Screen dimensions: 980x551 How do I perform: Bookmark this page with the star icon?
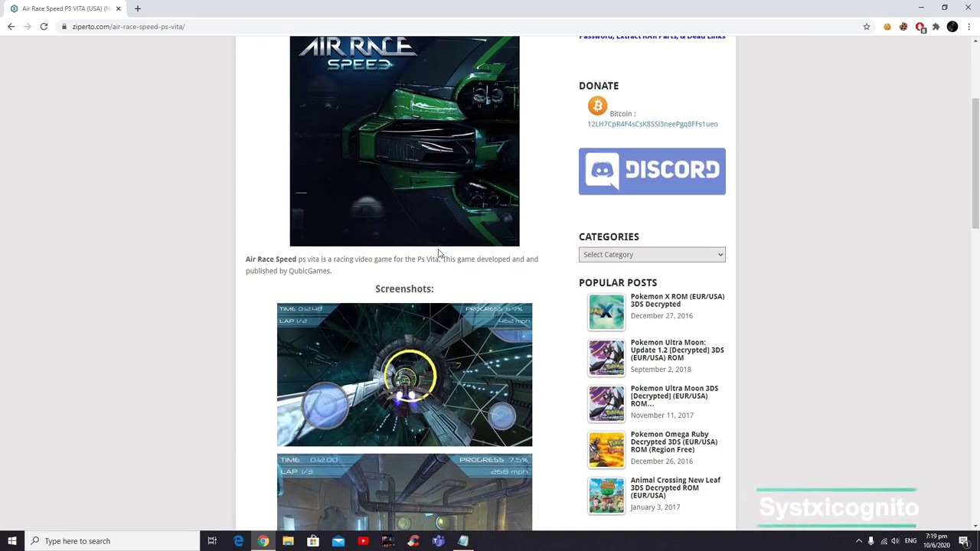click(867, 27)
